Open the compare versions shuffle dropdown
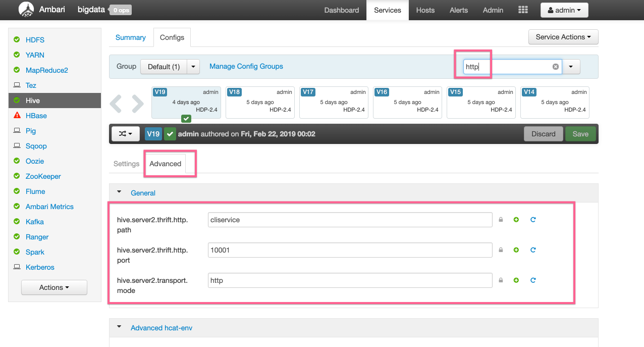Screen dimensions: 644x347 (x=125, y=134)
